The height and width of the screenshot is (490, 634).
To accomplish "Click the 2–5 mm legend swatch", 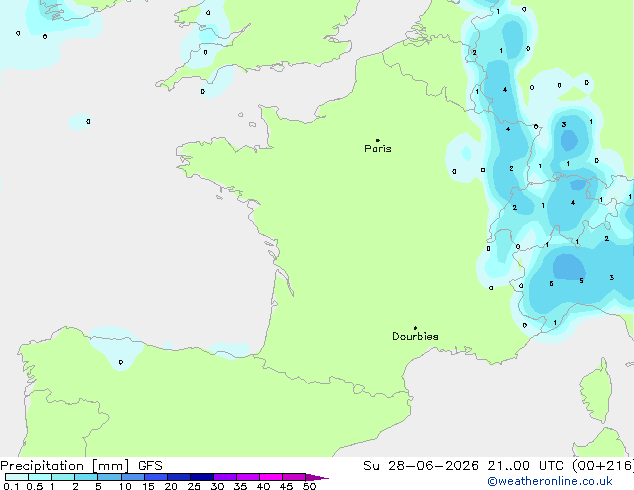I will (x=86, y=477).
